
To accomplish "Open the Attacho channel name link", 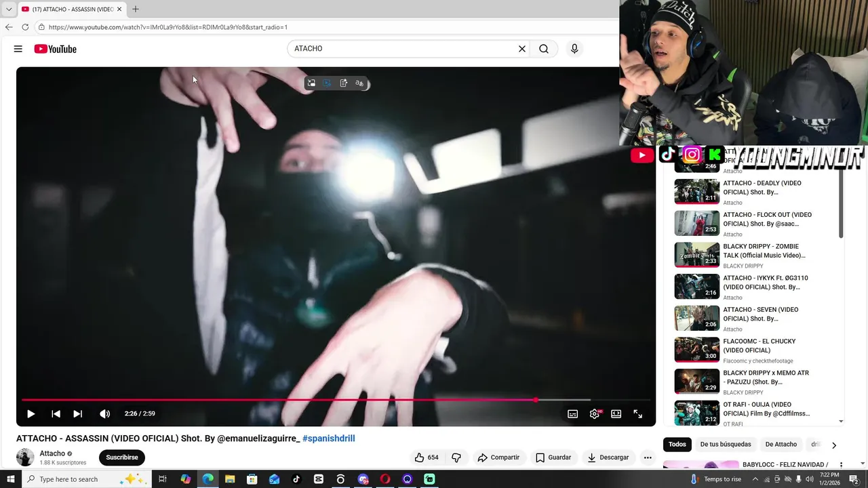I will (x=52, y=453).
